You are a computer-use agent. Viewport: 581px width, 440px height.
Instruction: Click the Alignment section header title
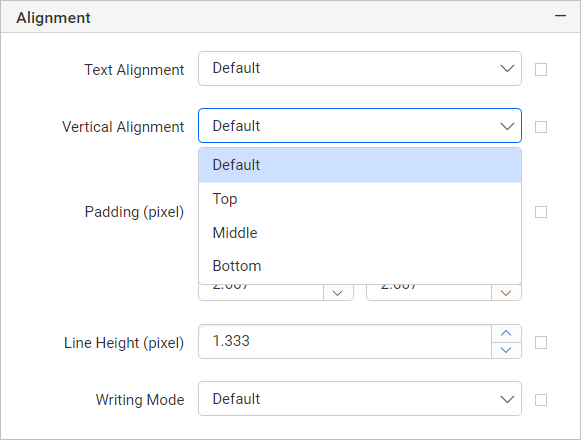pos(53,17)
